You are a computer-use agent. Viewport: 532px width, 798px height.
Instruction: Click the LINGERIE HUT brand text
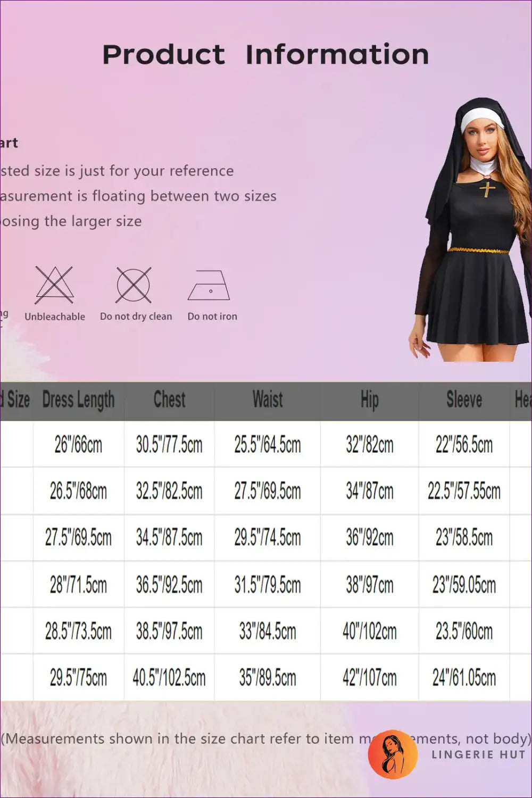pos(478,754)
